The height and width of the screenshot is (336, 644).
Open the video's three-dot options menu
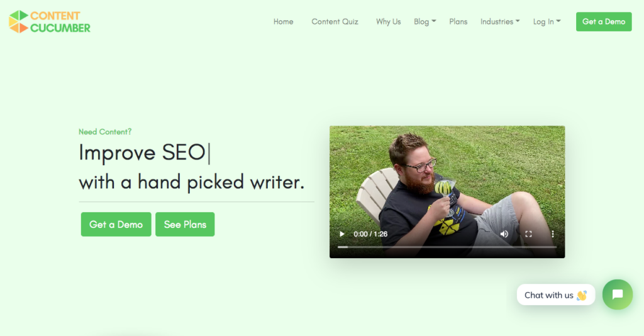coord(553,234)
